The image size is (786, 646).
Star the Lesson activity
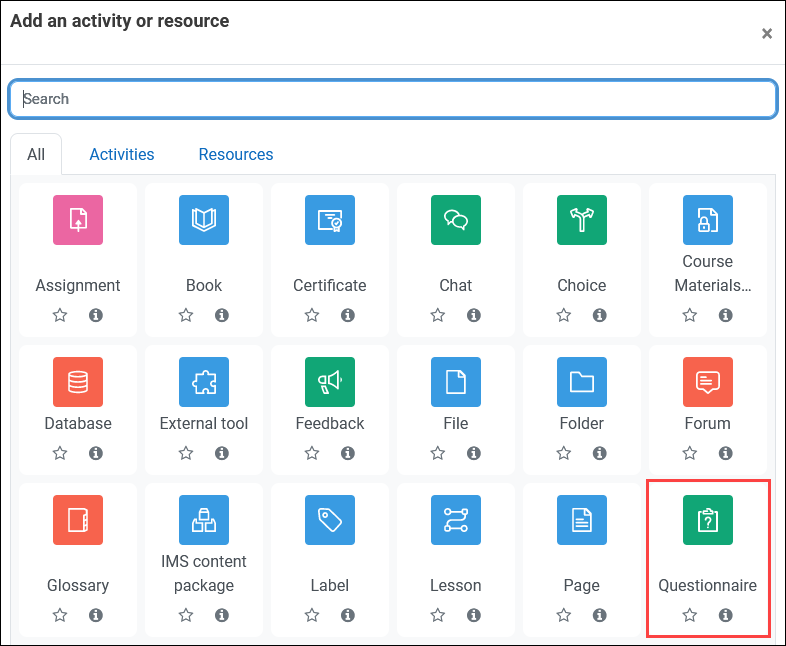click(x=438, y=615)
